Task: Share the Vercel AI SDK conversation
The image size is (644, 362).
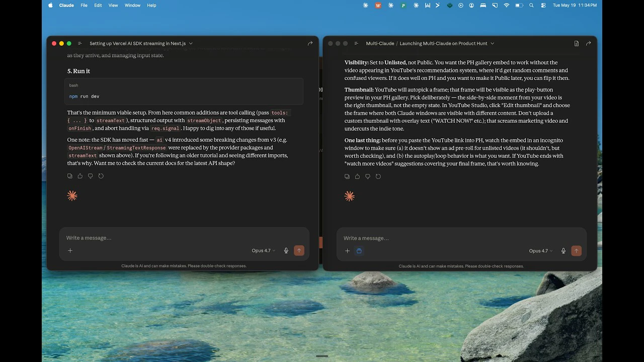Action: tap(310, 44)
